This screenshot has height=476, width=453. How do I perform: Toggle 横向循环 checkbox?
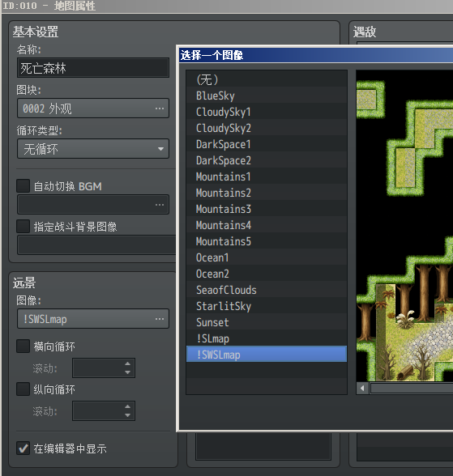point(23,346)
